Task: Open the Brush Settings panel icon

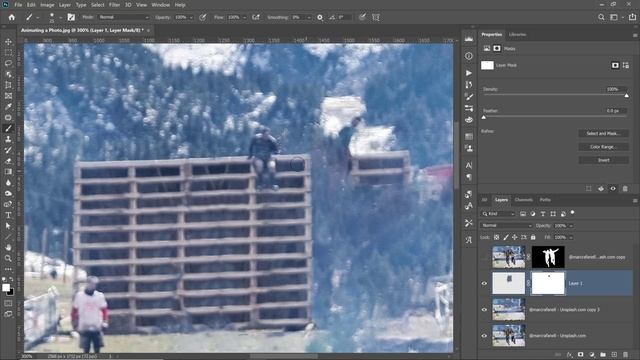Action: click(71, 17)
